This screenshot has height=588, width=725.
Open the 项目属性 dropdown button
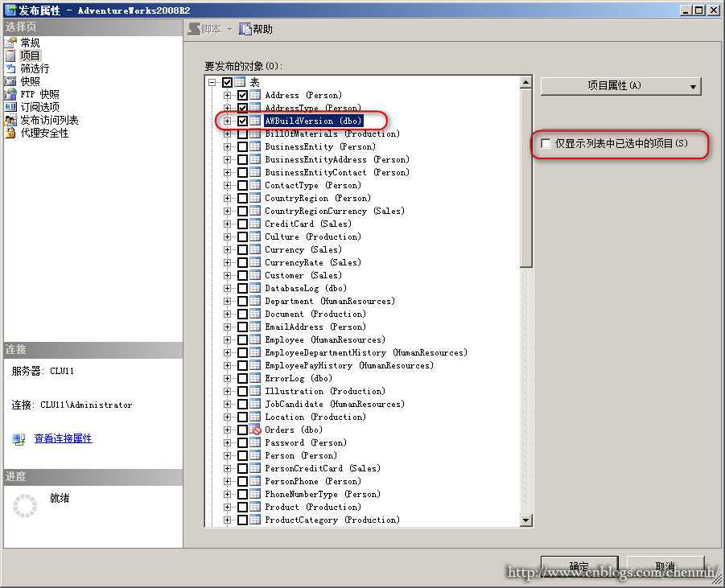click(621, 86)
